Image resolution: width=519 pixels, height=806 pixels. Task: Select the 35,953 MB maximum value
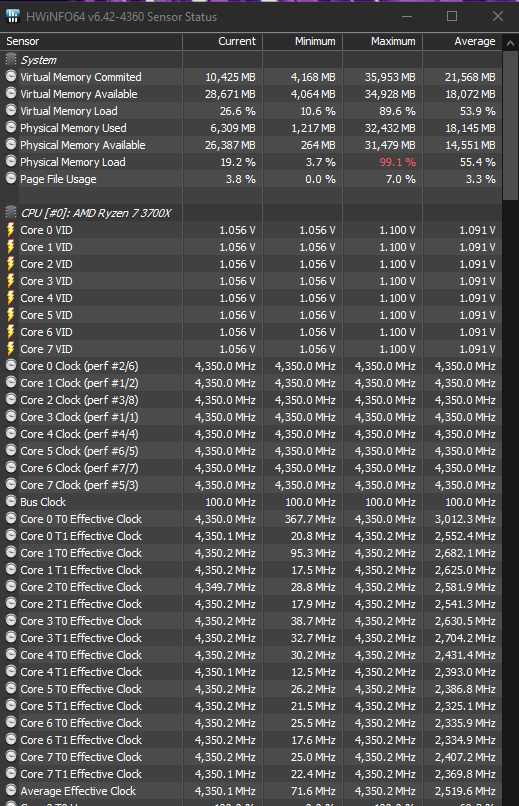point(390,77)
